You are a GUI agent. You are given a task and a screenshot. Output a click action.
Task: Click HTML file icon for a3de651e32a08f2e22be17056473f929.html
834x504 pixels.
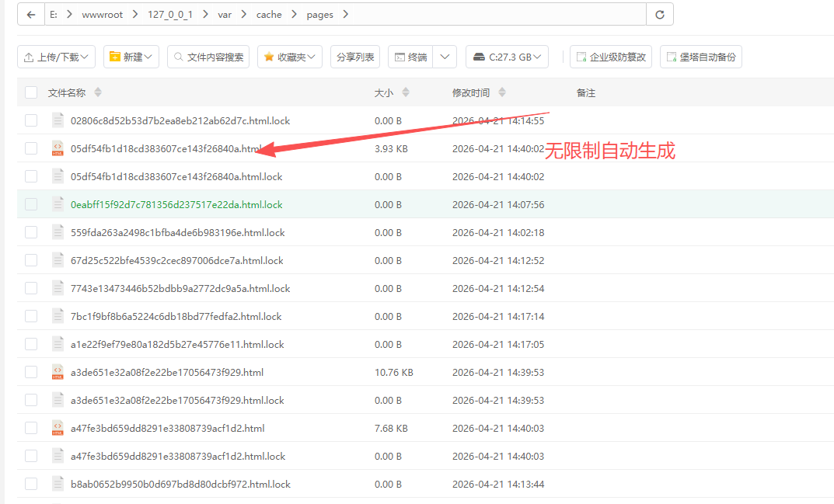point(58,372)
